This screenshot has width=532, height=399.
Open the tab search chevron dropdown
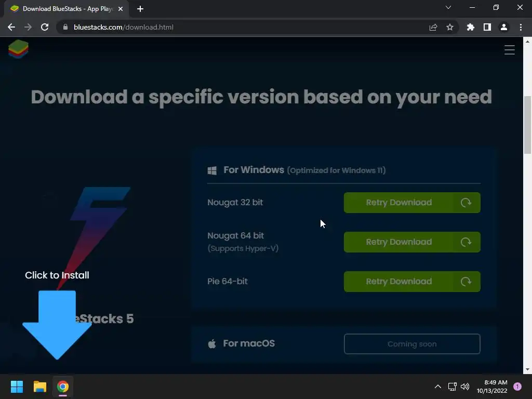tap(448, 7)
